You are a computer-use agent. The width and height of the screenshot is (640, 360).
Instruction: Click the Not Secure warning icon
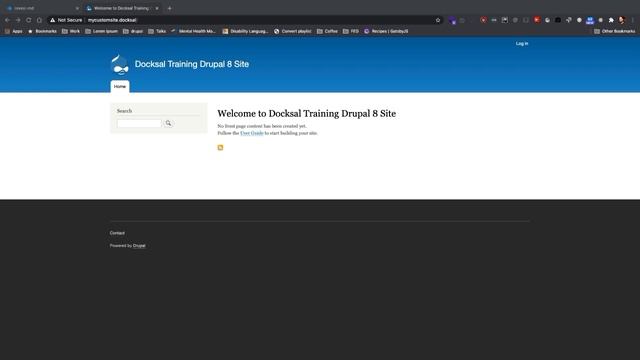(x=53, y=20)
